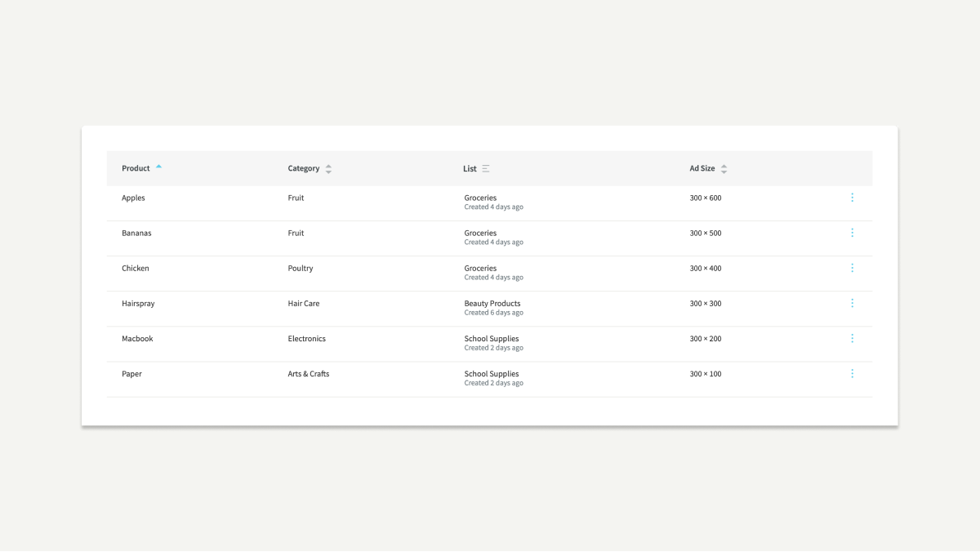
Task: Click the List filter lines icon
Action: coord(486,168)
